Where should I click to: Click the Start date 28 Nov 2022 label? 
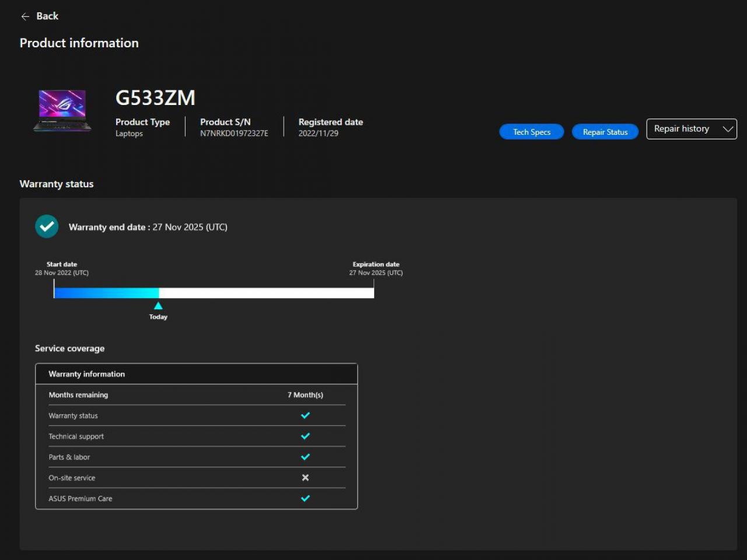point(62,268)
